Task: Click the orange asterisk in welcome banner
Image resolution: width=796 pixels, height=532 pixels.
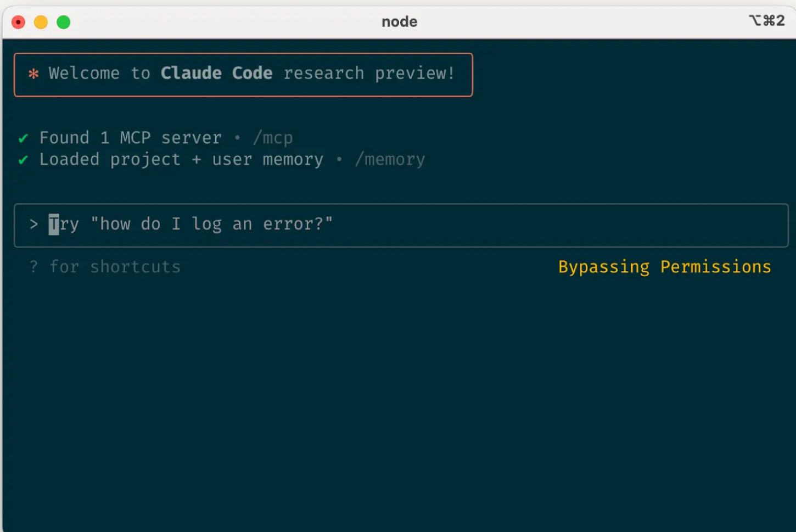Action: coord(33,74)
